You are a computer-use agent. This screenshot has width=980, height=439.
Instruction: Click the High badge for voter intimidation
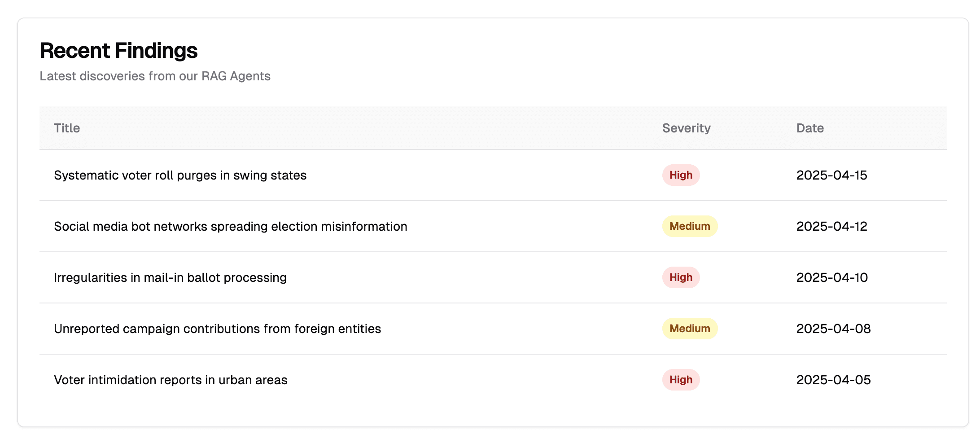point(680,380)
